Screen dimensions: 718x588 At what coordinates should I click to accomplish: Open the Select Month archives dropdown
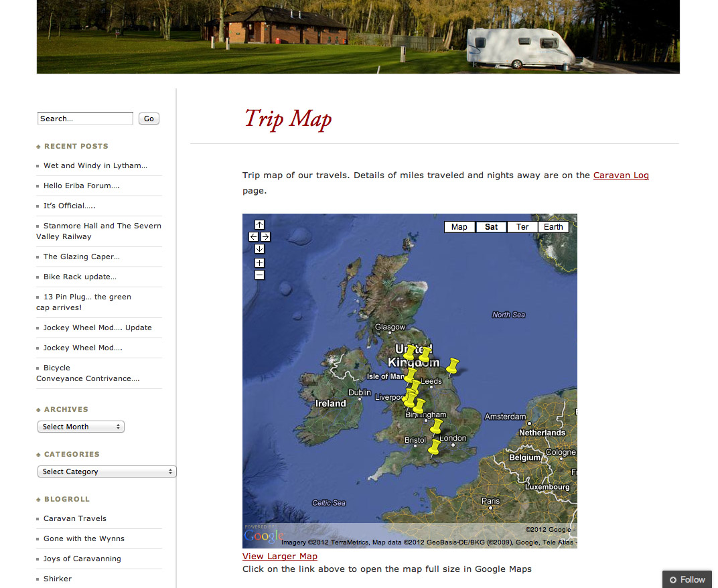click(x=81, y=427)
